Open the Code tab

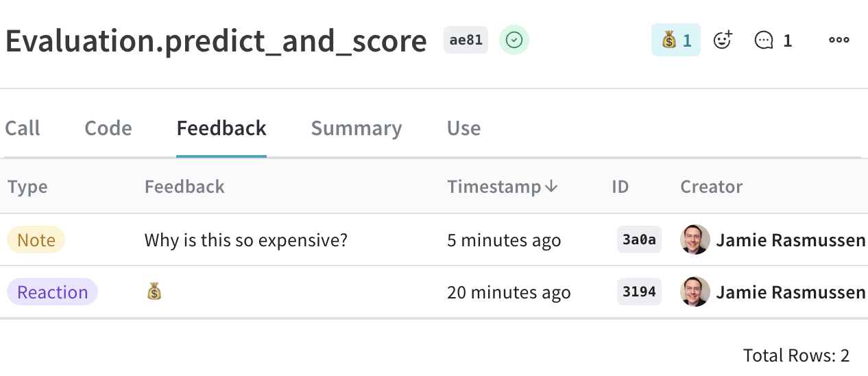108,128
